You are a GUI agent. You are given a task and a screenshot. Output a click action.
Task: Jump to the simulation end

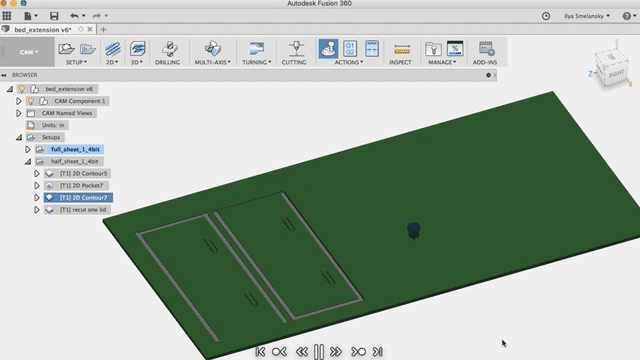click(x=378, y=351)
